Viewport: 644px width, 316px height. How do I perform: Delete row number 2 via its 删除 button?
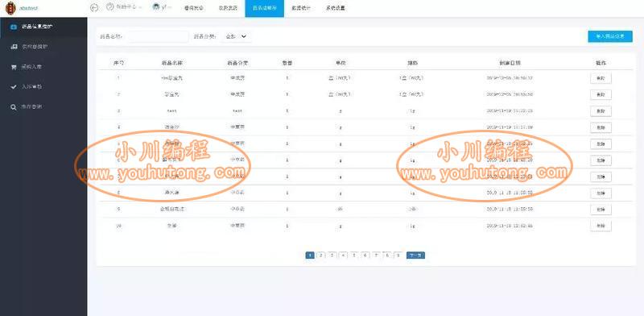[601, 94]
